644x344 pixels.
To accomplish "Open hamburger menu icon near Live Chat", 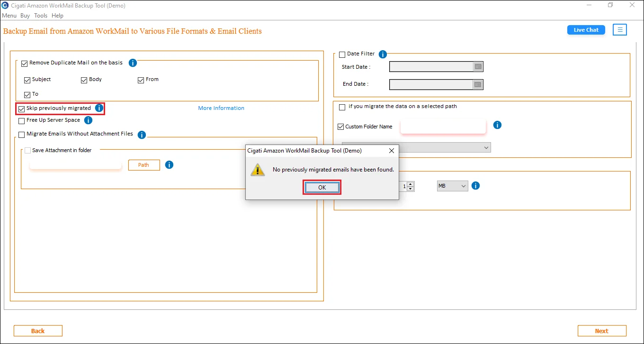I will (x=620, y=30).
